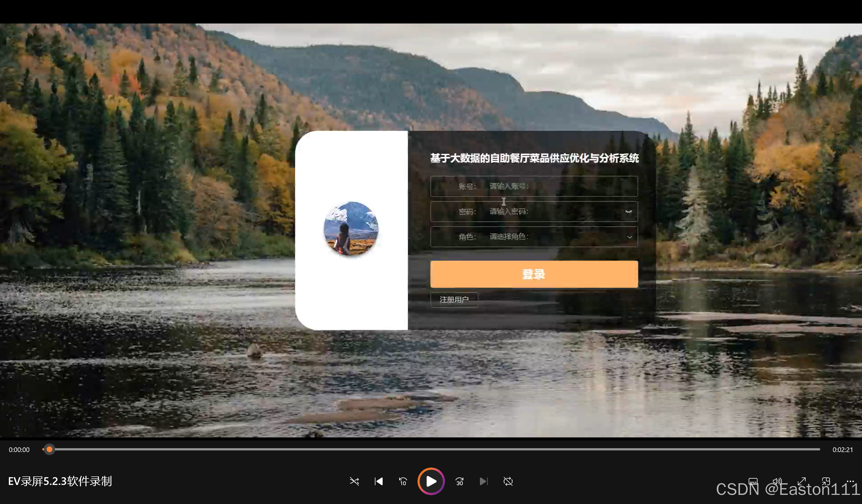
Task: Start video playback
Action: pos(431,481)
